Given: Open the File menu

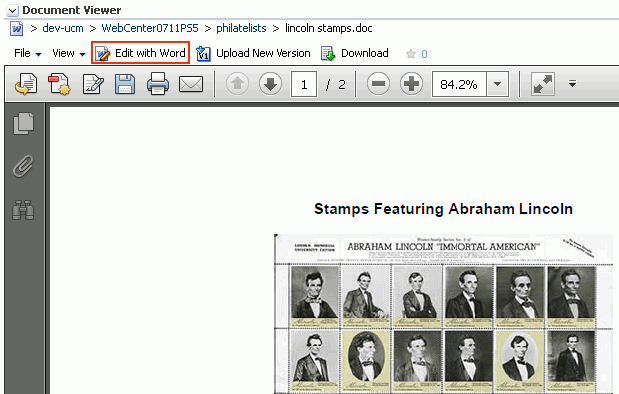Looking at the screenshot, I should tap(28, 53).
